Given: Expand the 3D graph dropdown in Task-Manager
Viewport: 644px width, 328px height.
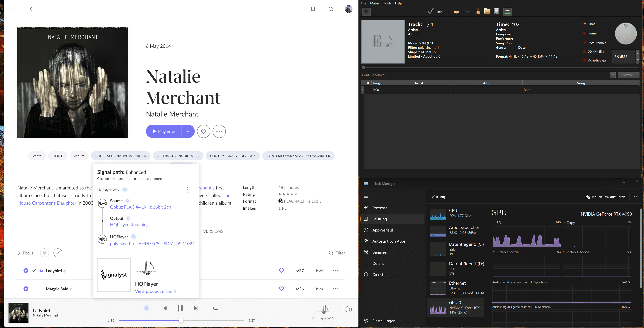Looking at the screenshot, I should [x=494, y=222].
